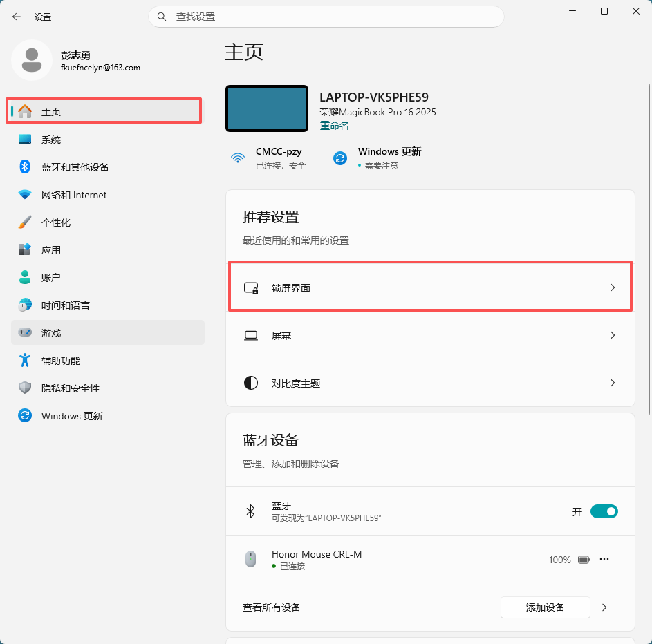Open the three-dot menu for Honor Mouse
The height and width of the screenshot is (644, 652).
604,559
